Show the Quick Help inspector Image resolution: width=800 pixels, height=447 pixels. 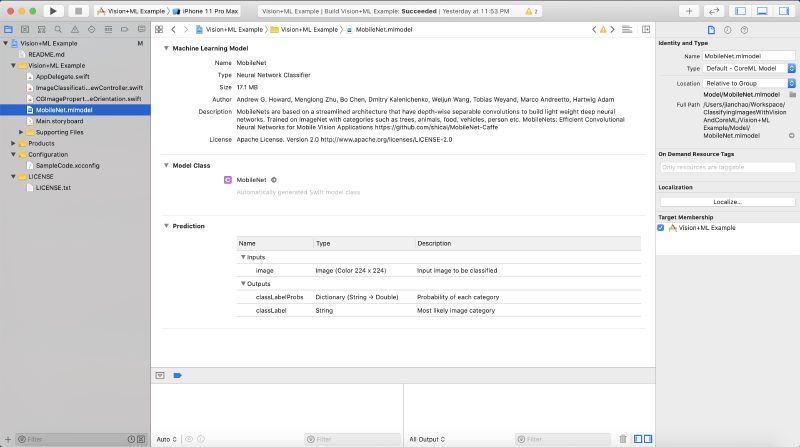click(744, 30)
